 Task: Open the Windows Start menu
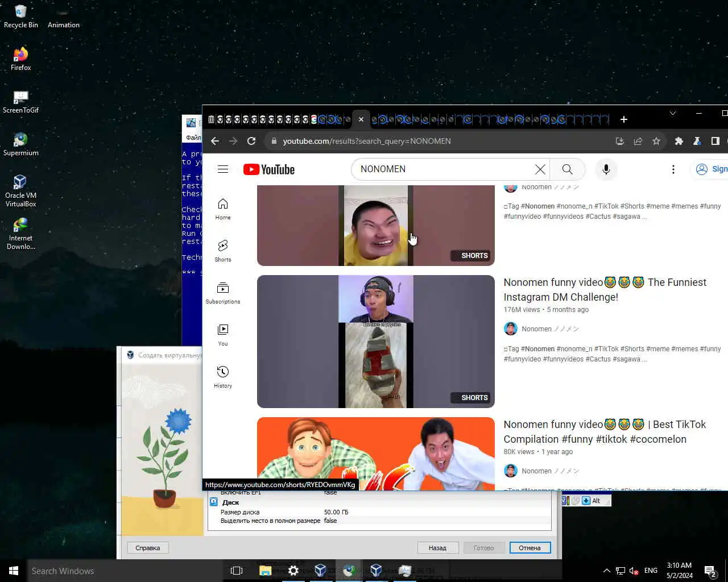[14, 571]
